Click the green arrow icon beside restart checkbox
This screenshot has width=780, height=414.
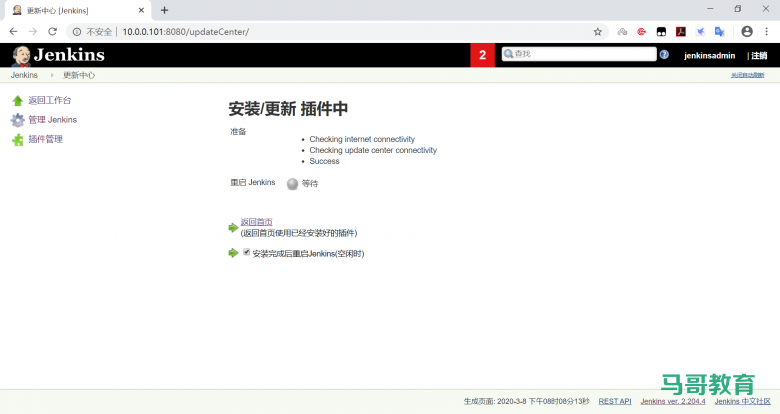point(233,253)
